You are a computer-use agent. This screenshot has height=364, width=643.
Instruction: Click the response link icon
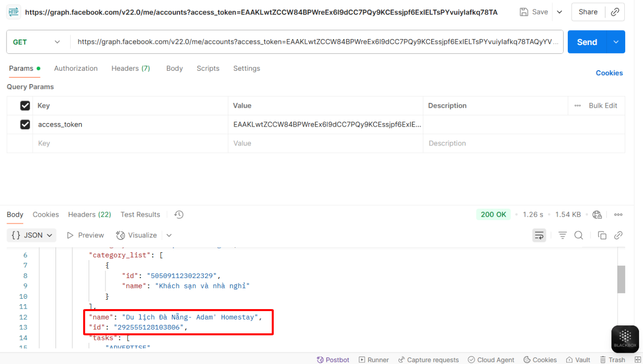click(x=618, y=235)
